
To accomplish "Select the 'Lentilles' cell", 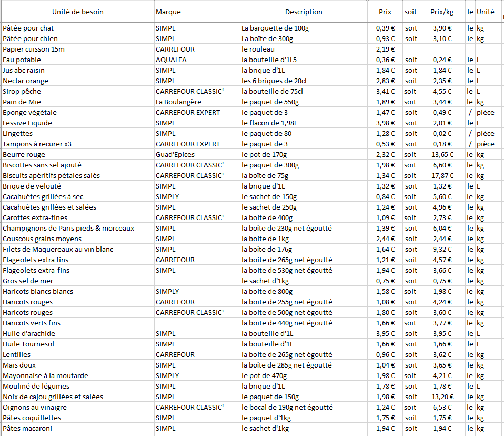I will (78, 355).
